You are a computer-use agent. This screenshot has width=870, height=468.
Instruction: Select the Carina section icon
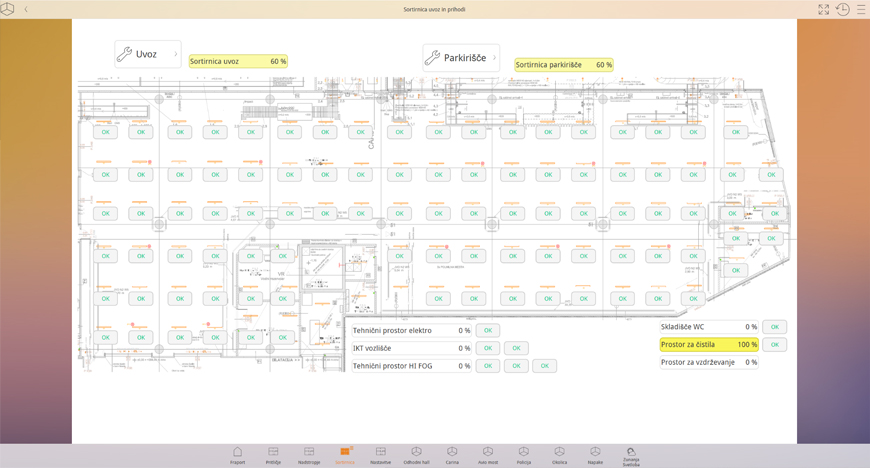452,454
